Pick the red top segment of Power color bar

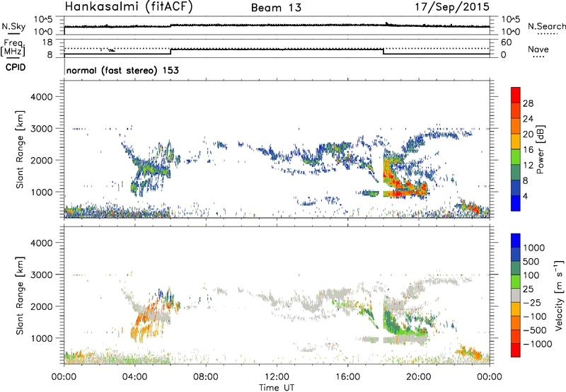(516, 95)
